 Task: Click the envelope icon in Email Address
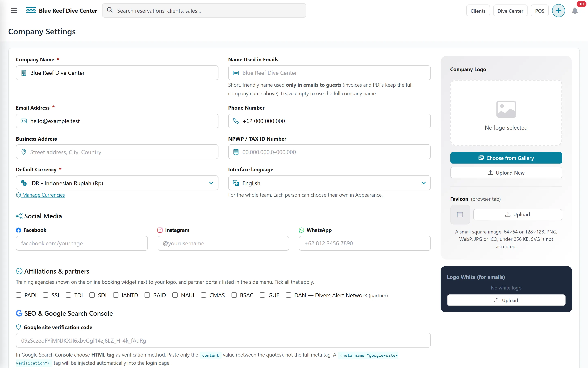23,121
